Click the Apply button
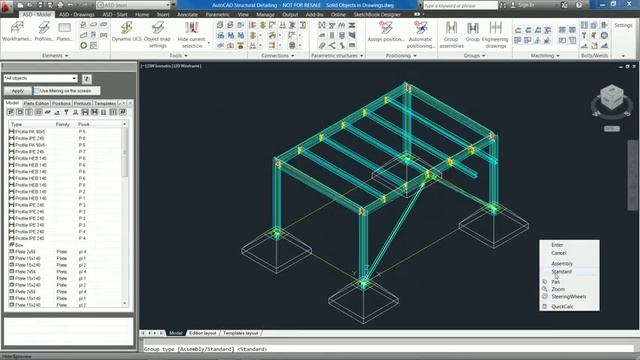The image size is (640, 360). (18, 91)
